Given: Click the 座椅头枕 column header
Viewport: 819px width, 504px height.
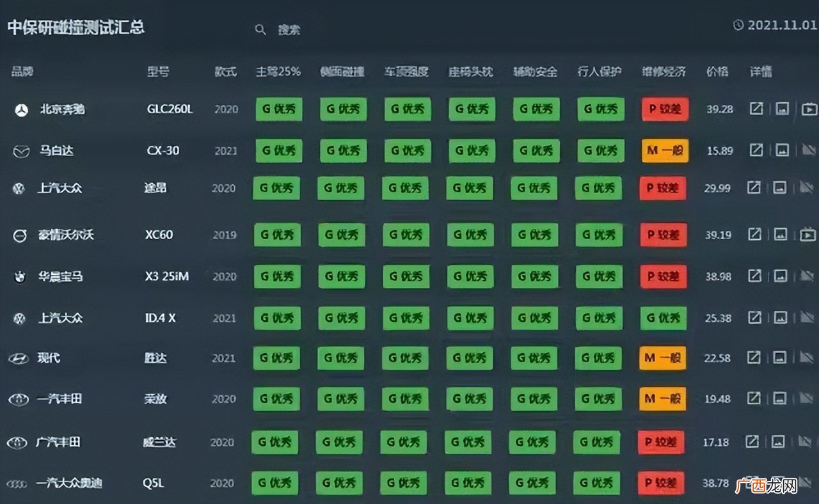Looking at the screenshot, I should tap(471, 72).
